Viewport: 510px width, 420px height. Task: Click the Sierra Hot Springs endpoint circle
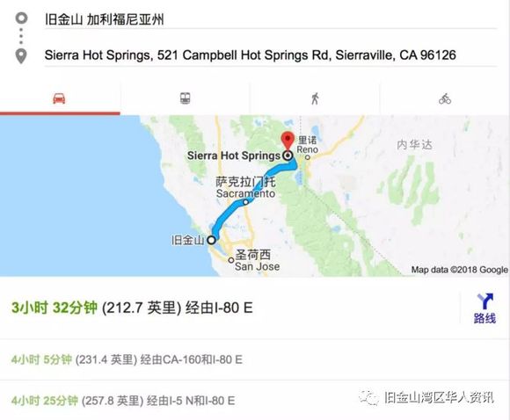coord(288,156)
